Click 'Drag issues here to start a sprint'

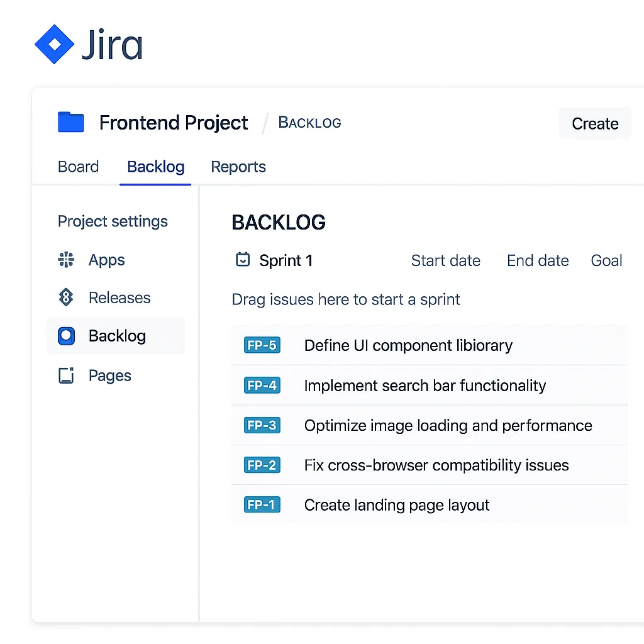346,299
